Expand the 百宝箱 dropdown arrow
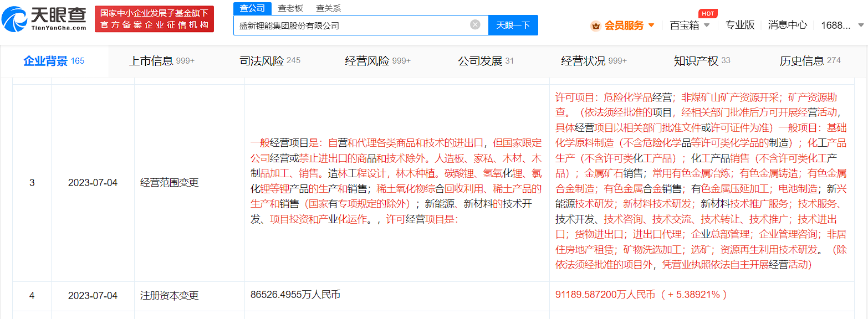Screen dimensions: 868x319 pos(707,25)
